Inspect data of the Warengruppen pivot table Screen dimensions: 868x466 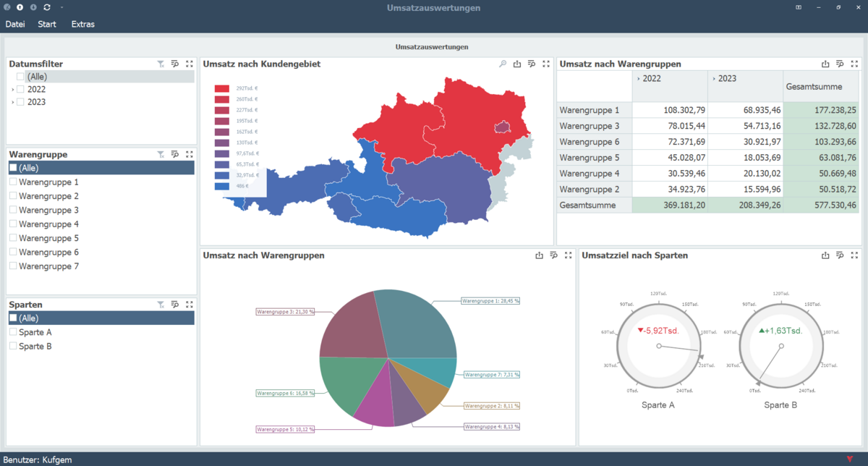pyautogui.click(x=841, y=64)
